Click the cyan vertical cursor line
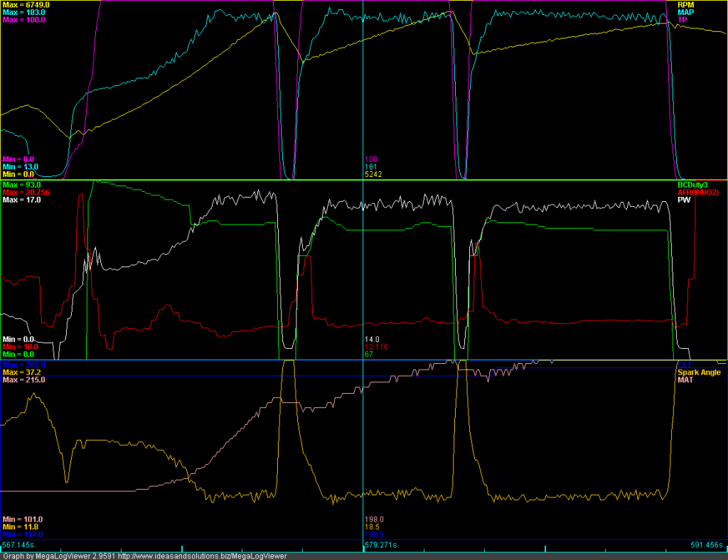Viewport: 728px width, 560px height. coord(363,284)
